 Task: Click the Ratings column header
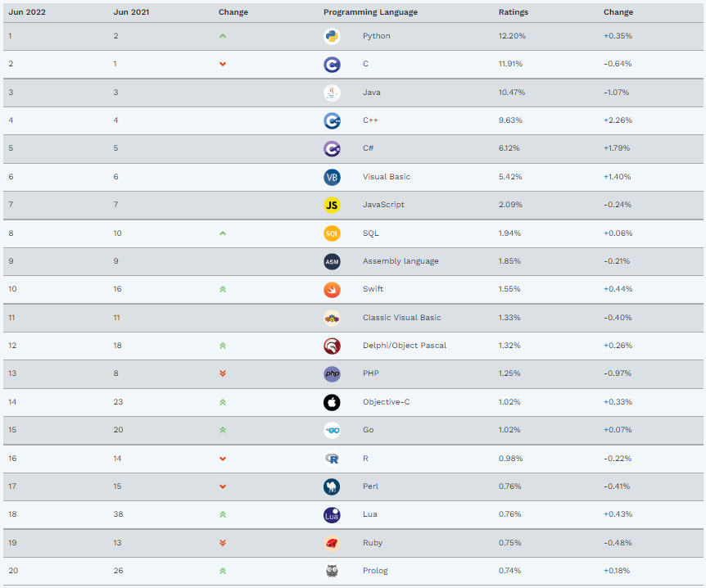[514, 12]
